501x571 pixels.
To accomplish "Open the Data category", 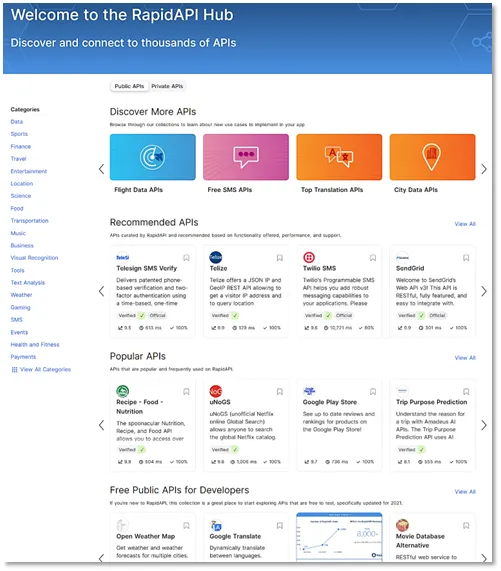I will 17,122.
